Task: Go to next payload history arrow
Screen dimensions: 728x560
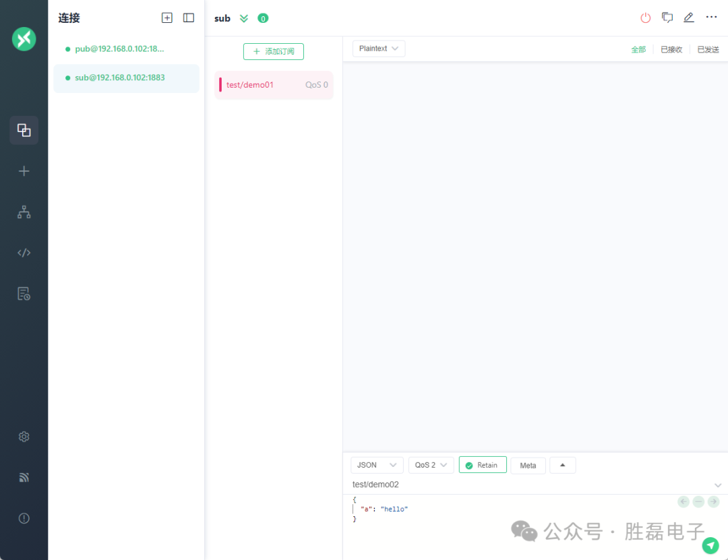Action: [x=713, y=501]
